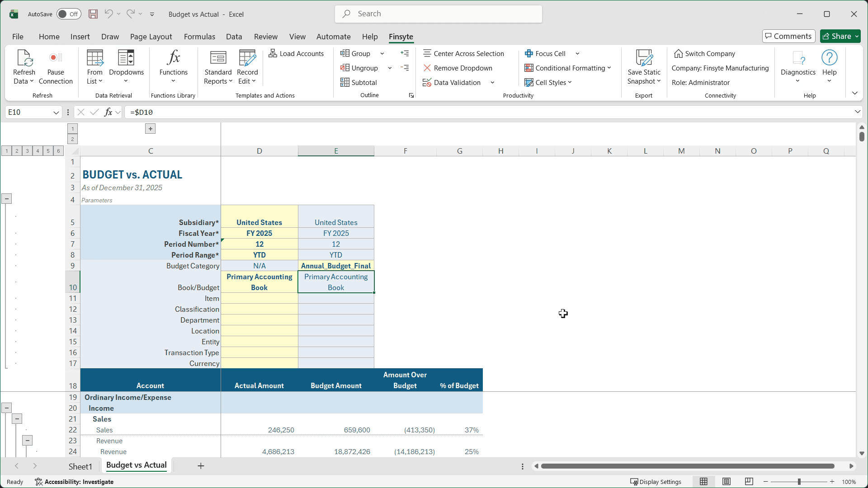Click Save Static Snapshot icon

coord(644,58)
